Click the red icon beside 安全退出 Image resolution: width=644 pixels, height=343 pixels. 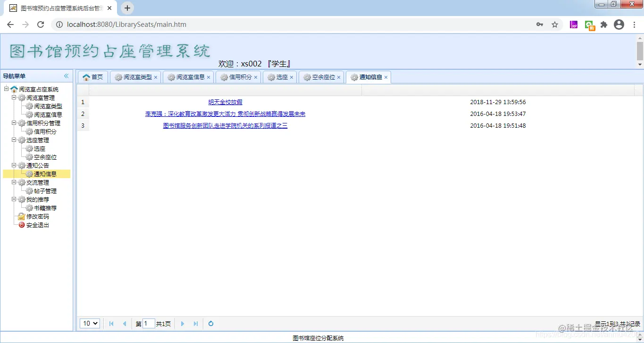[22, 225]
